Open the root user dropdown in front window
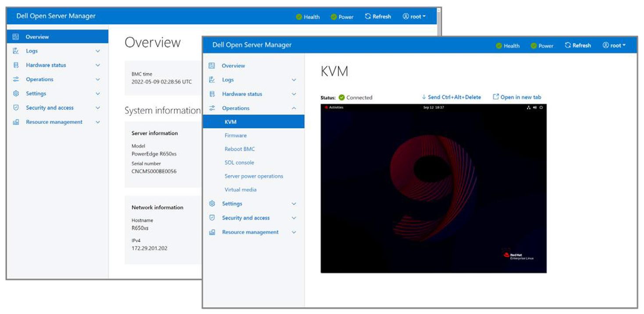Image resolution: width=644 pixels, height=314 pixels. pyautogui.click(x=614, y=46)
